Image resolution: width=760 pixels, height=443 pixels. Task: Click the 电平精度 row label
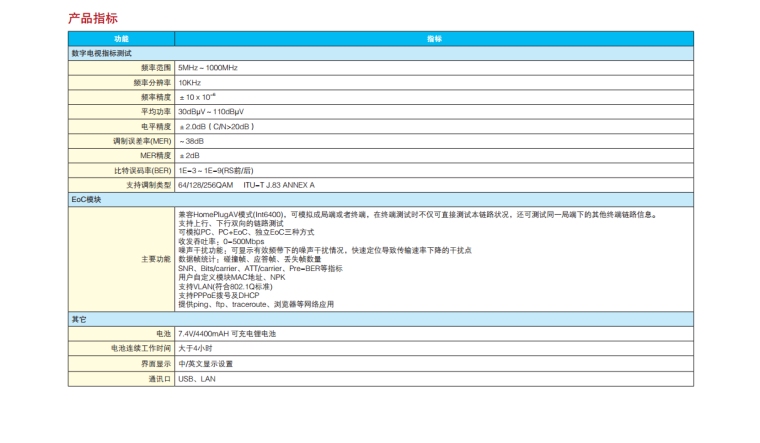157,127
